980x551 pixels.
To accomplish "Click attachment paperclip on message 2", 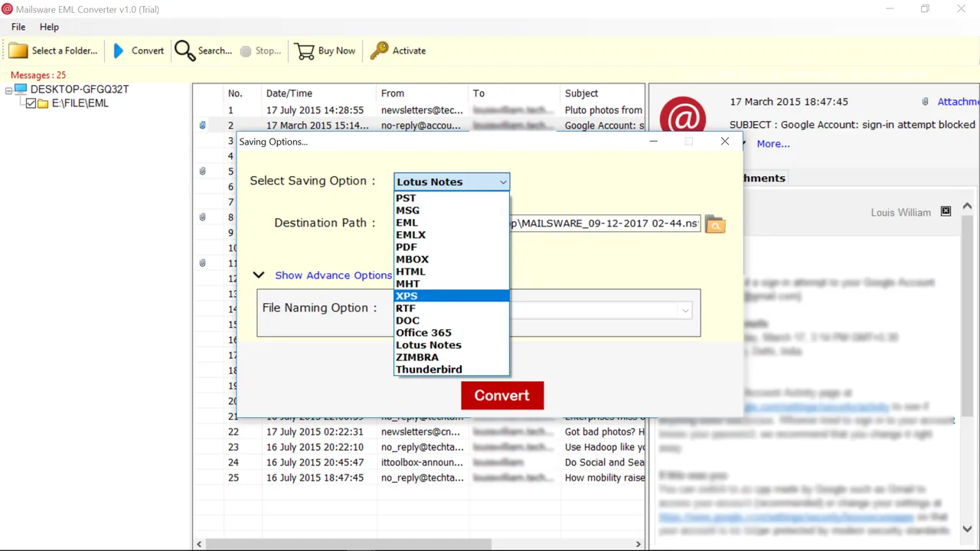I will point(203,126).
